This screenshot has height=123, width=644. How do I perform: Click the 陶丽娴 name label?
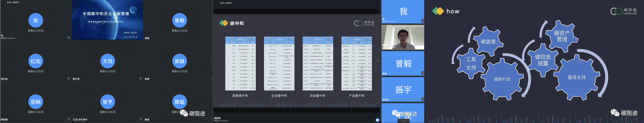point(4,120)
